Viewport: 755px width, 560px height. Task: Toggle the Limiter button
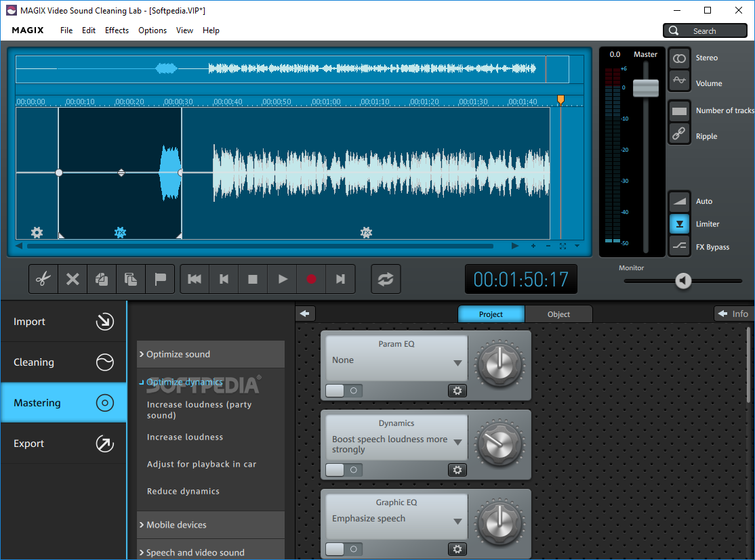click(679, 224)
